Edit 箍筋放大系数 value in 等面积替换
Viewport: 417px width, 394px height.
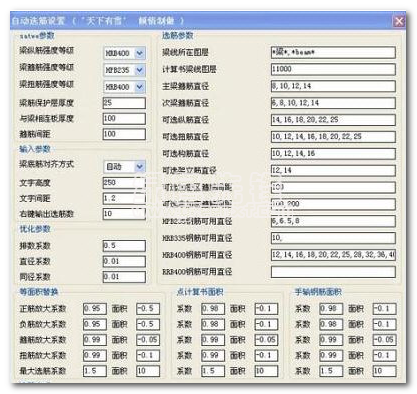pyautogui.click(x=95, y=340)
